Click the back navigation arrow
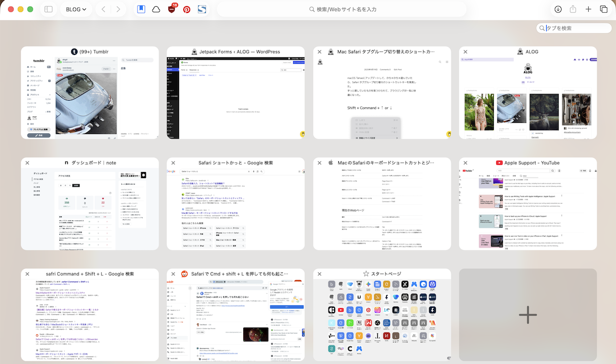Image resolution: width=616 pixels, height=364 pixels. [104, 9]
